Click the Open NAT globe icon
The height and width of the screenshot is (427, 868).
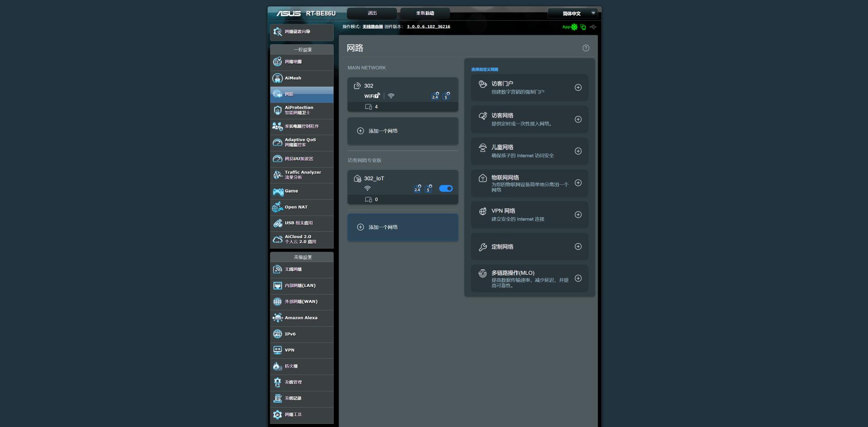pos(278,207)
